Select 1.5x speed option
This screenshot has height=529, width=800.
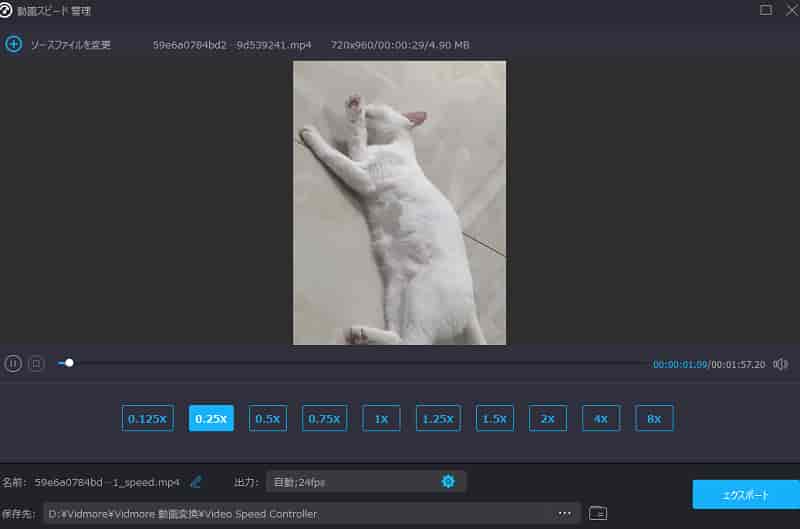495,418
